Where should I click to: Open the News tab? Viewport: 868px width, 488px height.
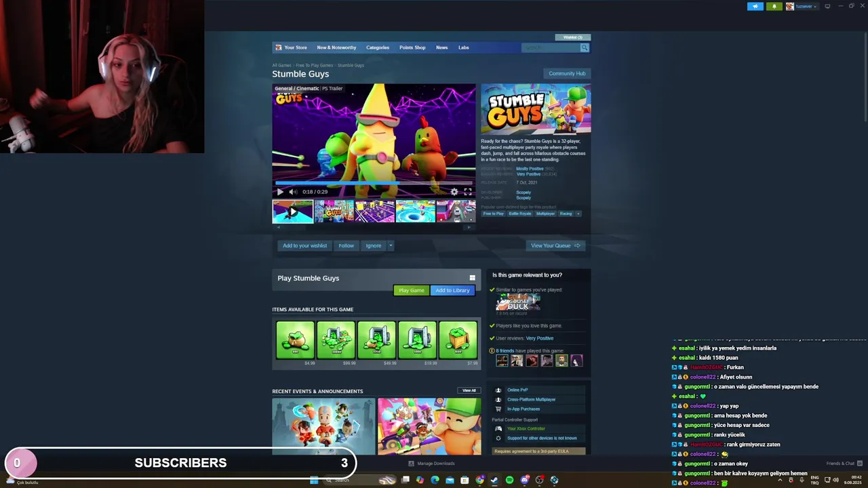[x=441, y=47]
